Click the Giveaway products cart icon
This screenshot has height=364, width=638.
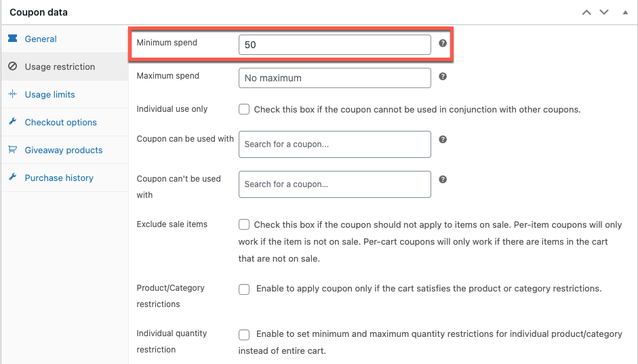click(x=13, y=150)
